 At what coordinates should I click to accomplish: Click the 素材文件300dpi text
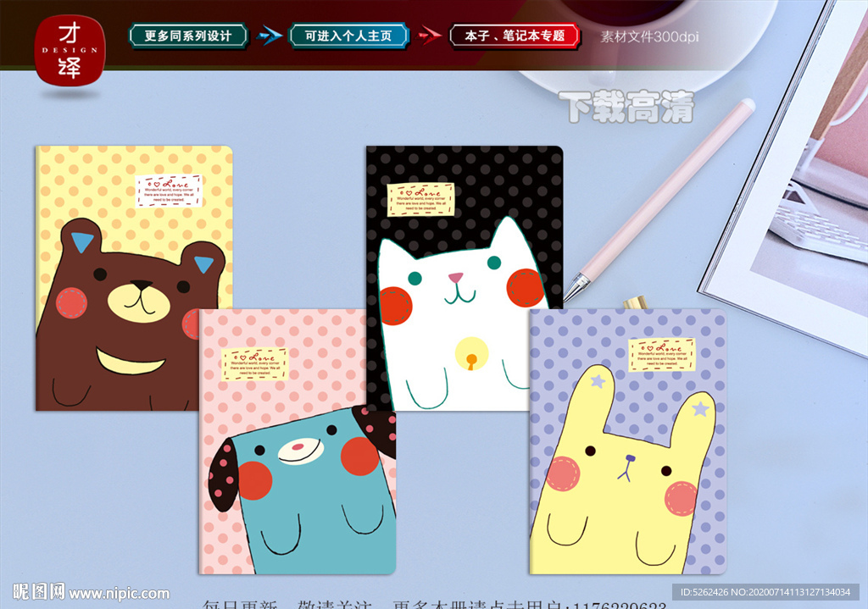point(649,36)
